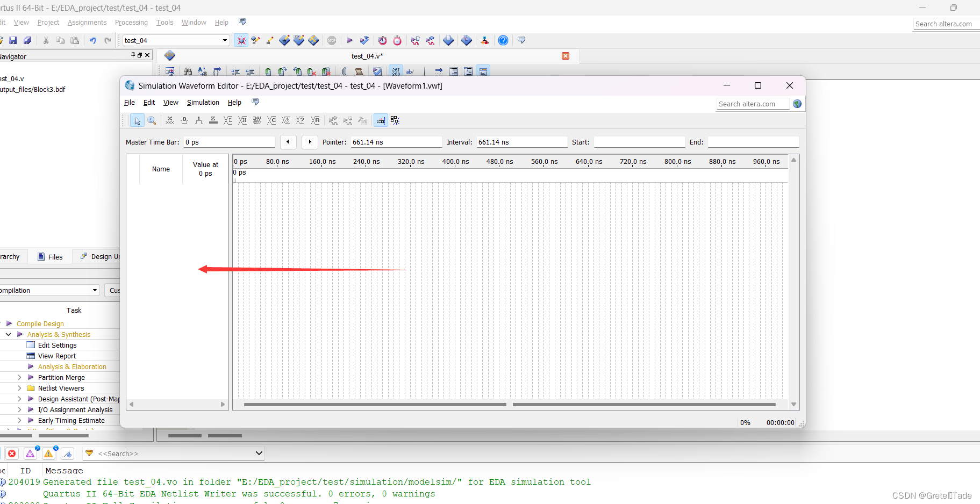980x504 pixels.
Task: Apply Forcing High (1) waveform value
Action: 199,120
